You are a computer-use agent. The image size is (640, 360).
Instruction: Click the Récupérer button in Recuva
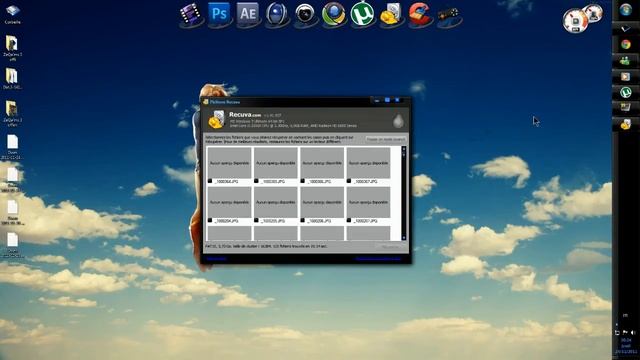(391, 247)
